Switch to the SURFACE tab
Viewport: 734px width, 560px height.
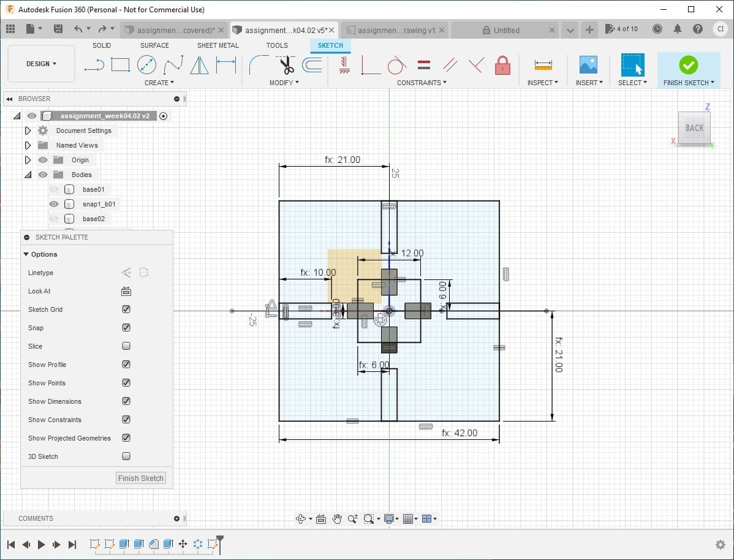pyautogui.click(x=154, y=45)
